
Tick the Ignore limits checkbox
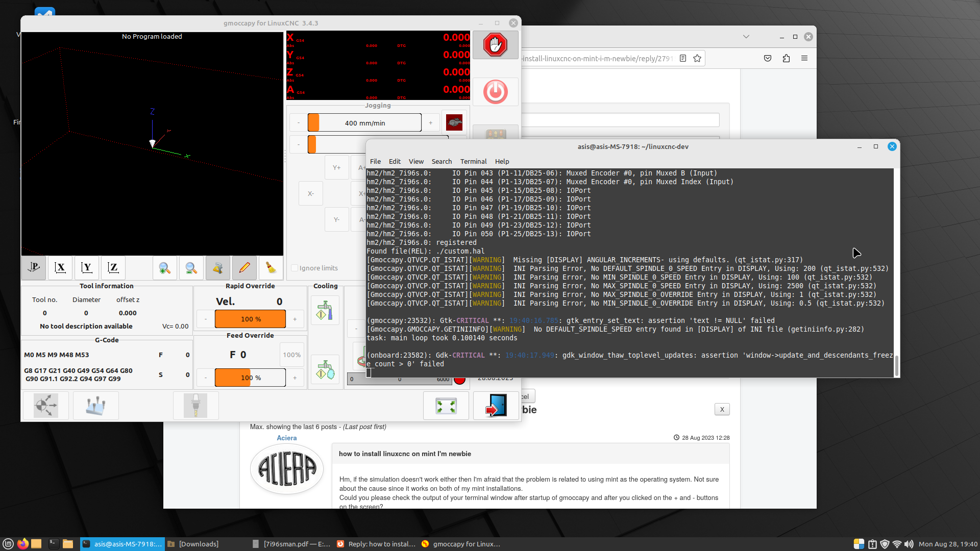pos(295,268)
